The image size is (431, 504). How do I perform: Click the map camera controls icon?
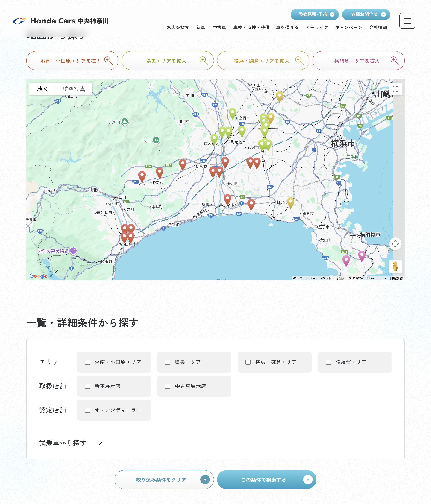pos(395,244)
